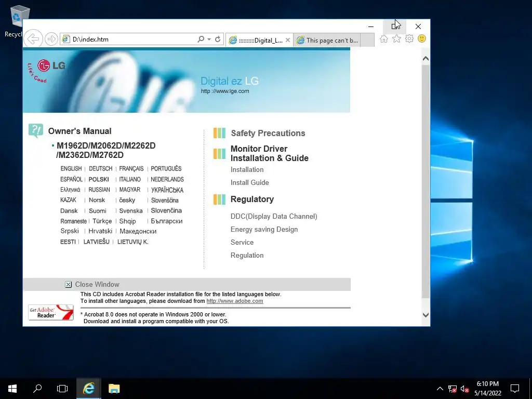Select the MAGYAR manual
The image size is (532, 399).
click(x=129, y=190)
